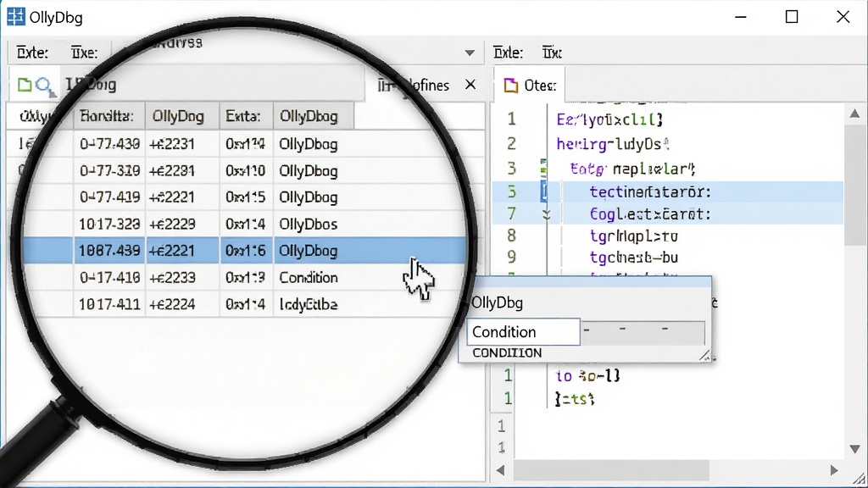Click the gutter marker on line 5

coord(544,191)
